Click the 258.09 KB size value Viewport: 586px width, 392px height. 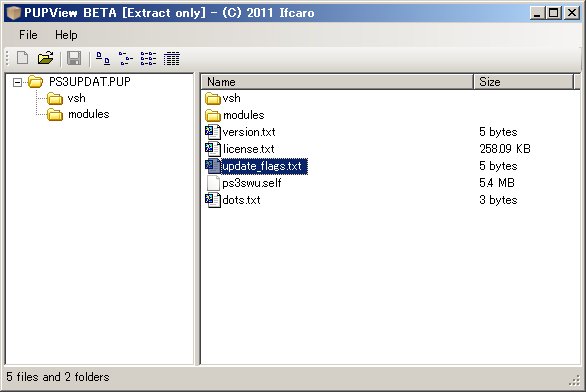point(505,149)
